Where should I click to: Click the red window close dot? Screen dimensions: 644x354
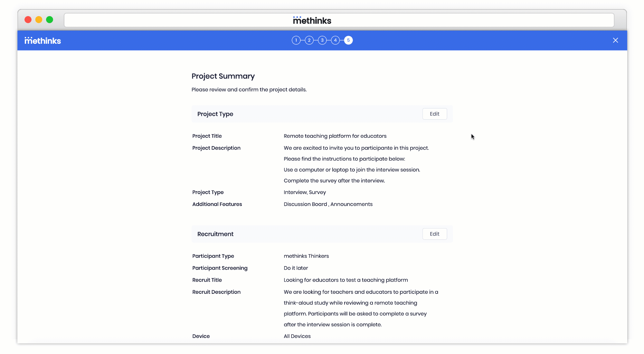tap(28, 20)
